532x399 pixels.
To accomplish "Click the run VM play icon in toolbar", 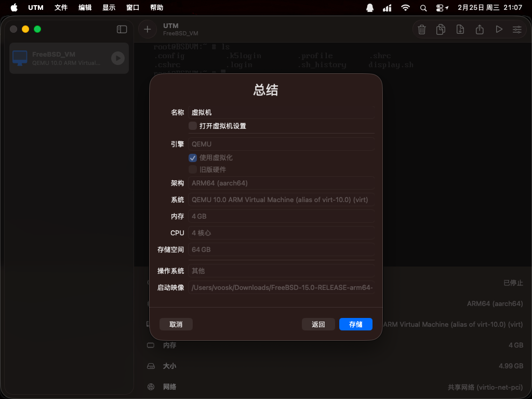I will tap(499, 30).
